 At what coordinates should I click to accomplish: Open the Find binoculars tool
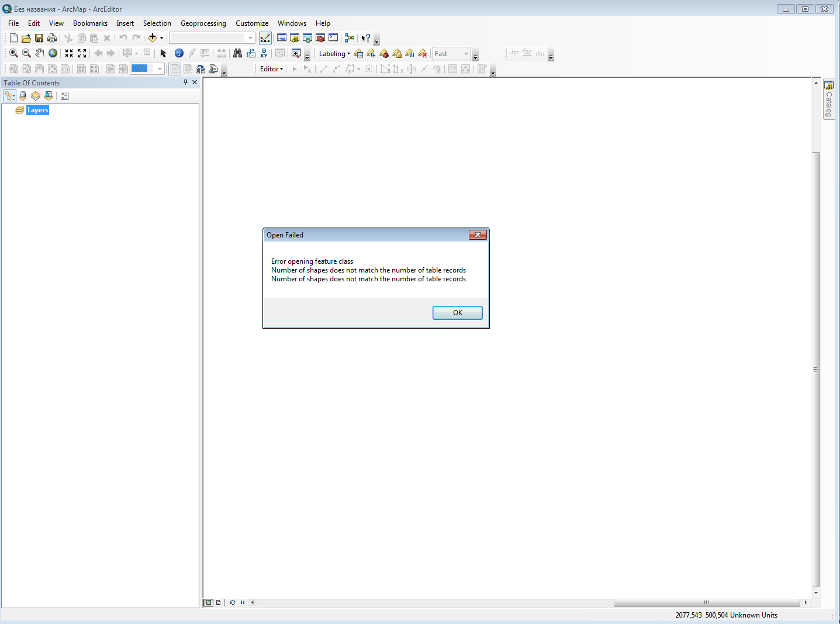click(237, 53)
